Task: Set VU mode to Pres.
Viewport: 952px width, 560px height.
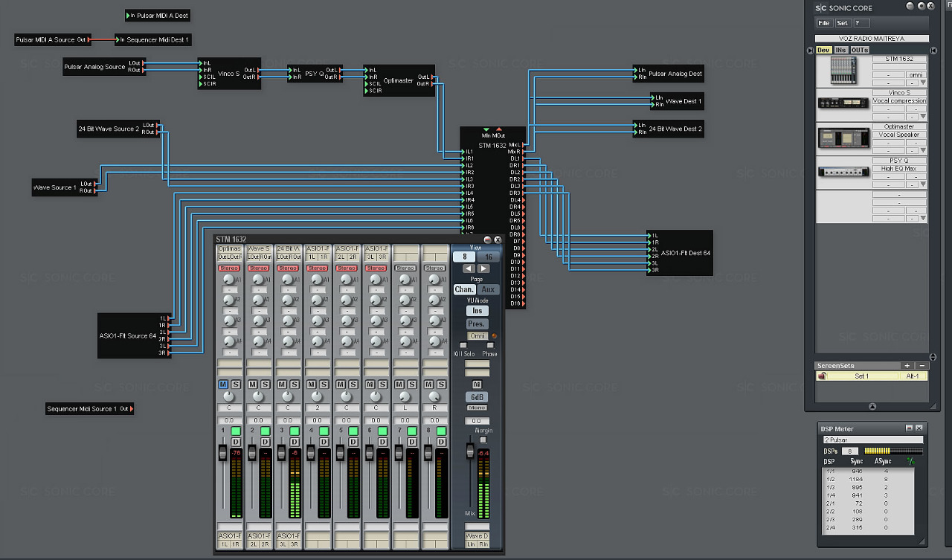Action: click(x=477, y=324)
